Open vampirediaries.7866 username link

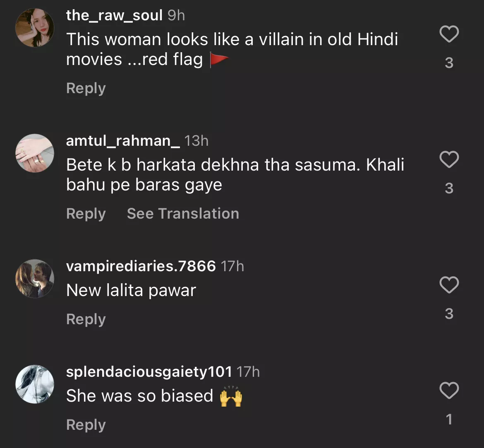click(x=141, y=266)
